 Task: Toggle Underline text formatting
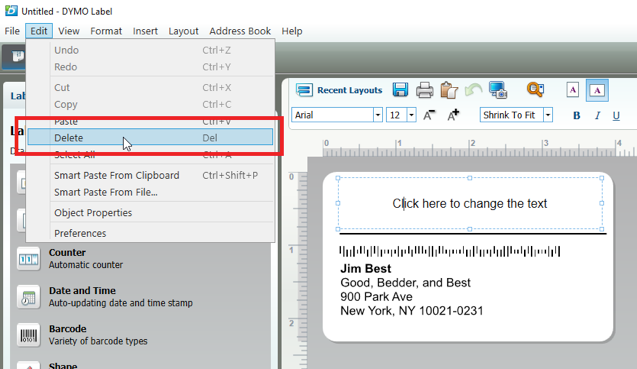tap(616, 116)
